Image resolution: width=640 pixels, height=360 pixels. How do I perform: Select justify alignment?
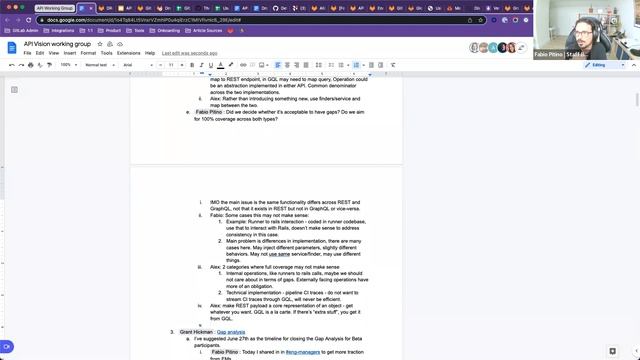point(306,65)
